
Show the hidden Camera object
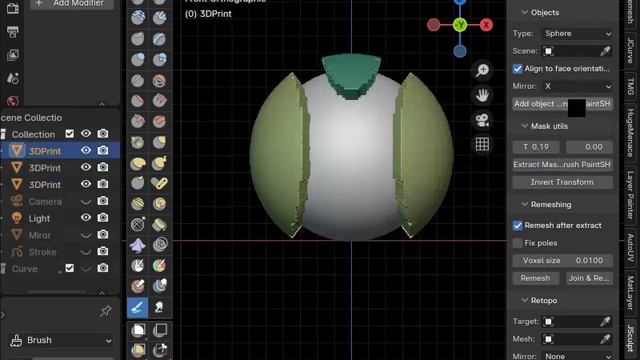click(86, 202)
